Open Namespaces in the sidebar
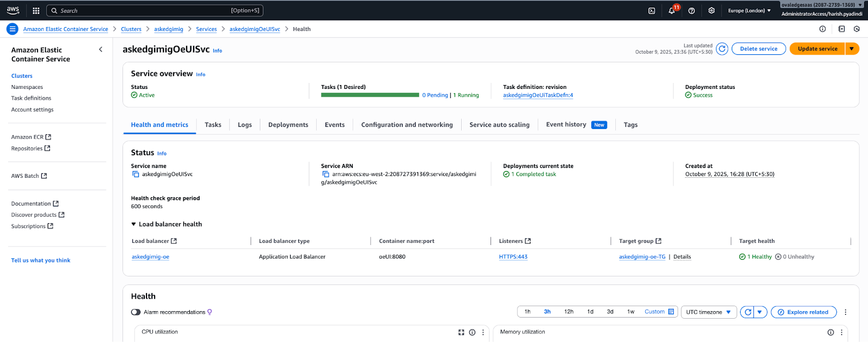Screen dimensions: 868x342 coord(27,87)
